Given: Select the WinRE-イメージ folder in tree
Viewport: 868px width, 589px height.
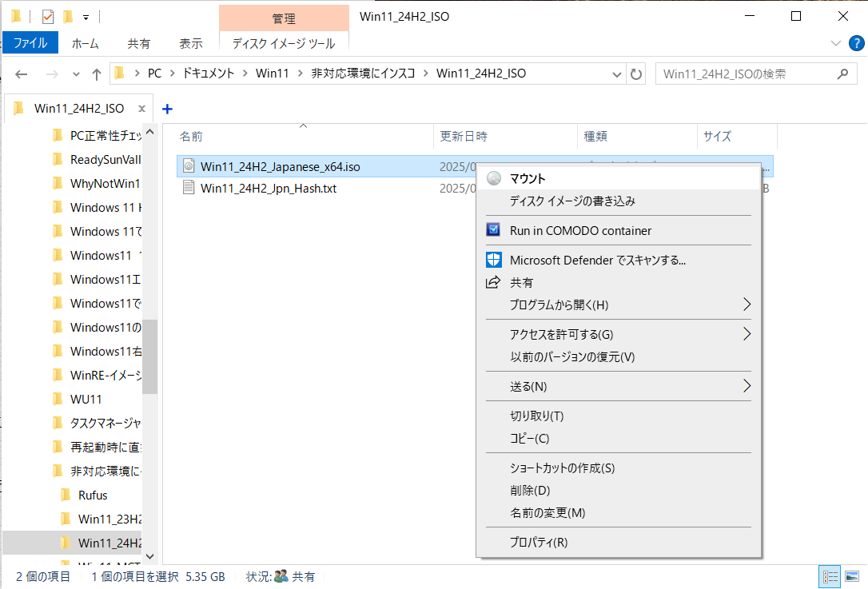Looking at the screenshot, I should (97, 376).
